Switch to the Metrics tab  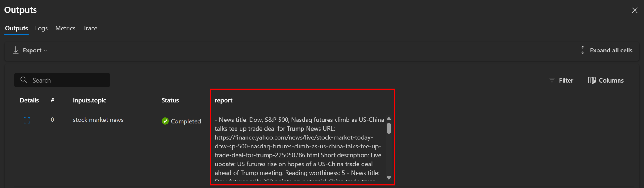pyautogui.click(x=65, y=28)
